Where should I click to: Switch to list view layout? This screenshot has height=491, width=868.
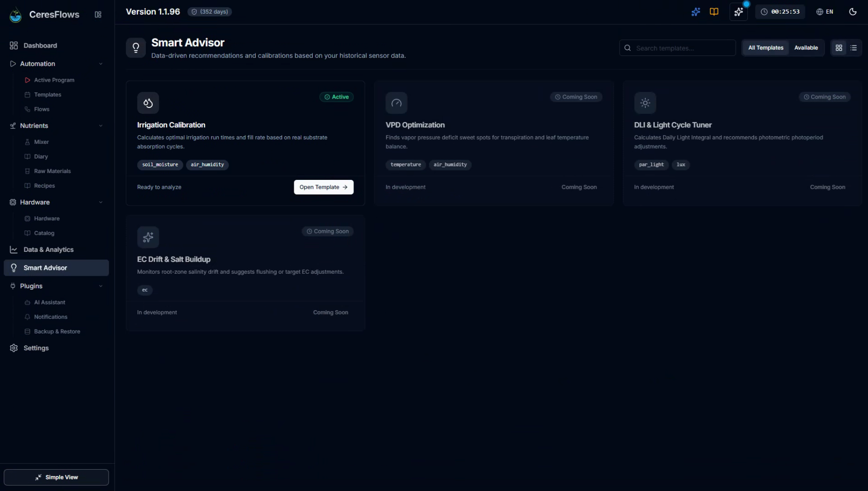pyautogui.click(x=853, y=48)
